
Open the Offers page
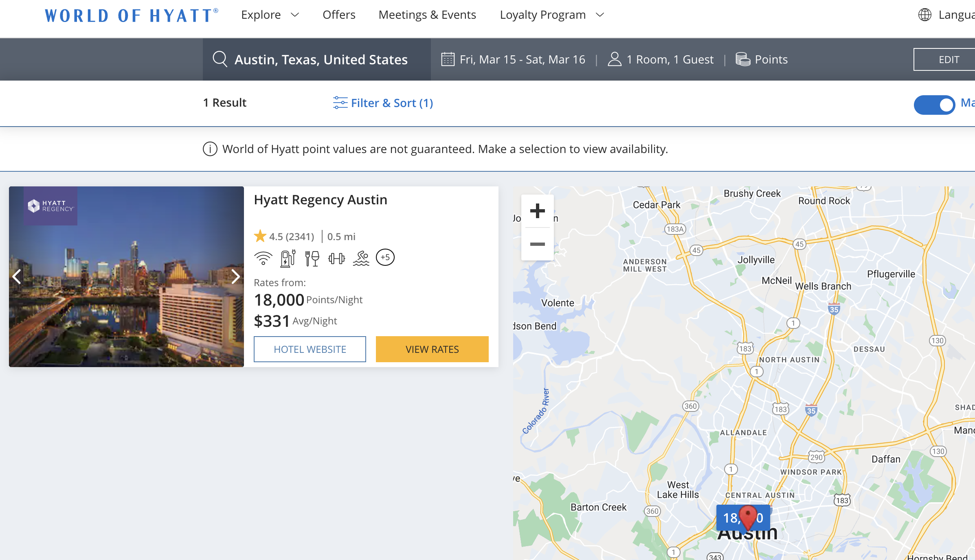coord(339,15)
